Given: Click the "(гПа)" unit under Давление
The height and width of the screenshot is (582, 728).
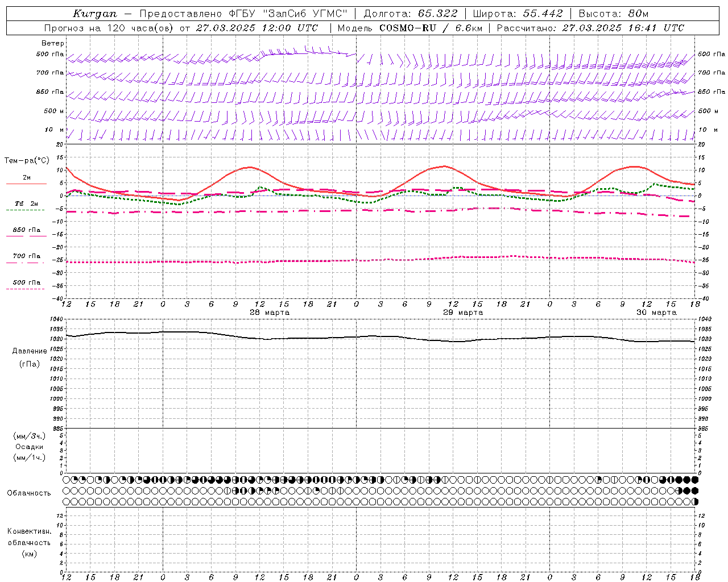Looking at the screenshot, I should click(30, 364).
